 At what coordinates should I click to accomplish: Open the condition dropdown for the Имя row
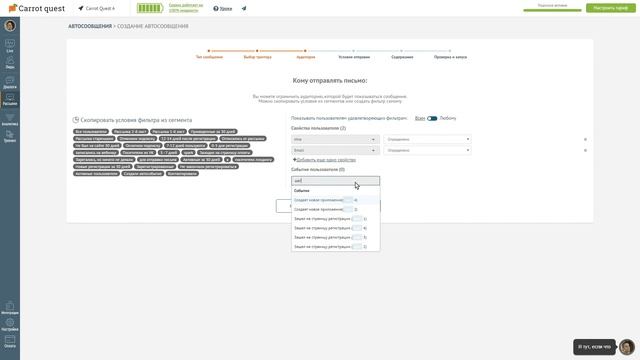point(427,140)
